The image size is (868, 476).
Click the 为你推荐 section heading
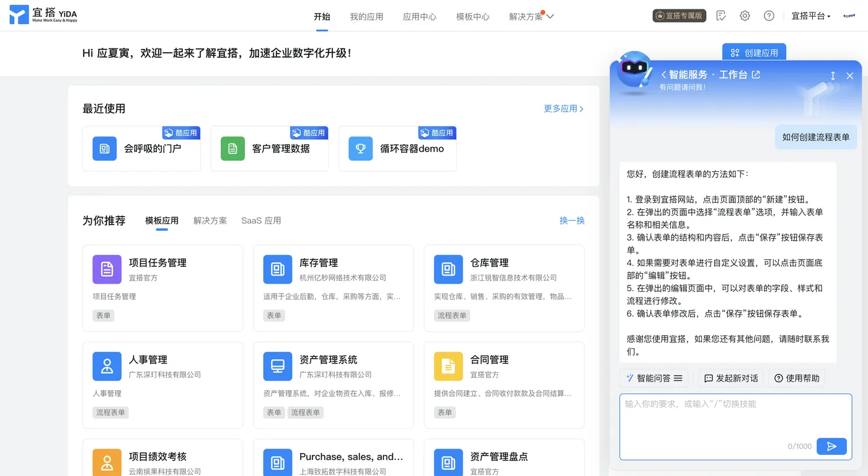coord(104,220)
